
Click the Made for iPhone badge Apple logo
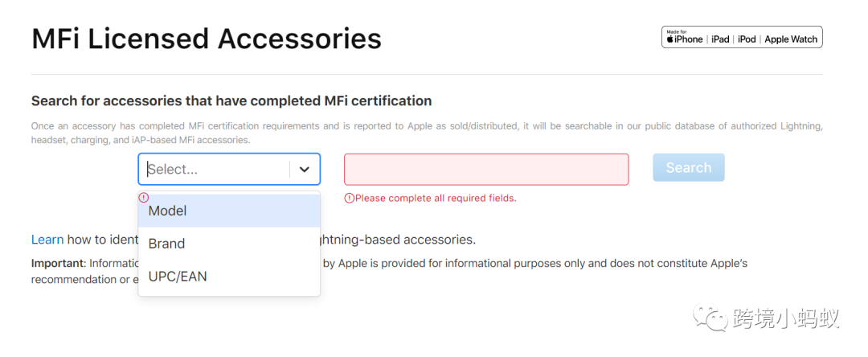tap(669, 39)
